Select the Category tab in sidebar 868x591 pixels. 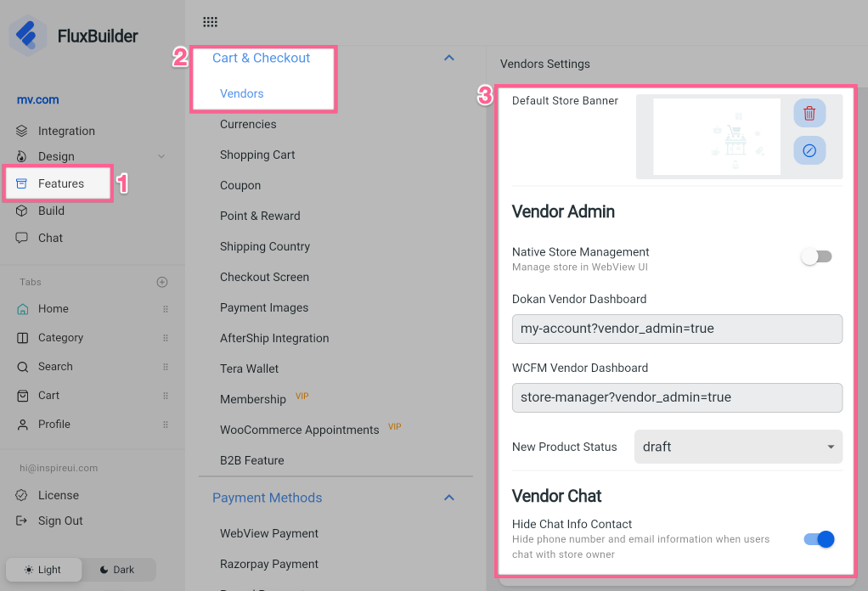pyautogui.click(x=60, y=338)
